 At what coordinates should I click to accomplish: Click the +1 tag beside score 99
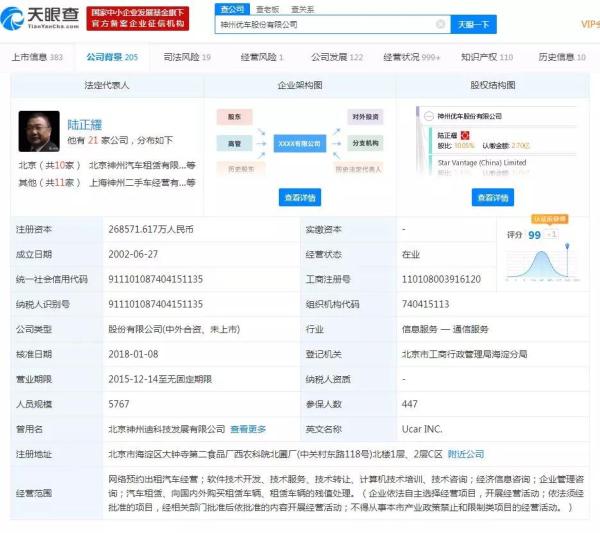point(551,234)
